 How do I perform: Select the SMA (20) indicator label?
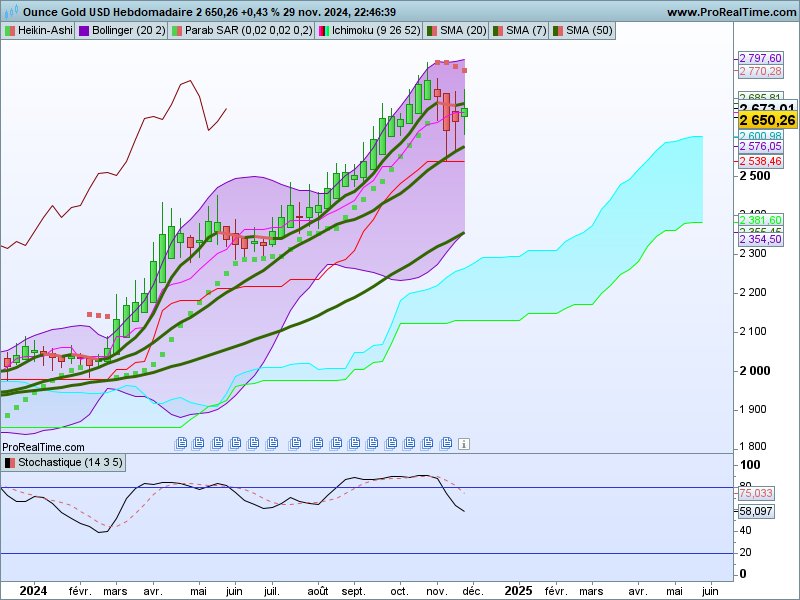(456, 31)
